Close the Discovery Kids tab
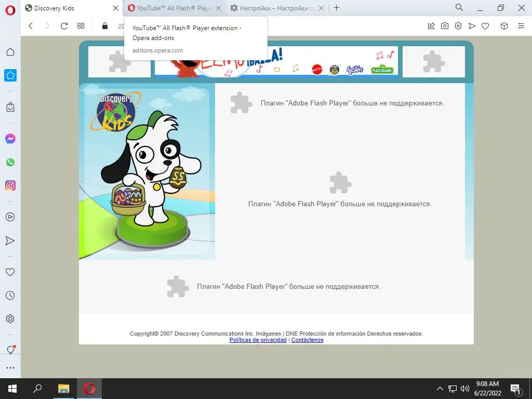 (x=115, y=8)
